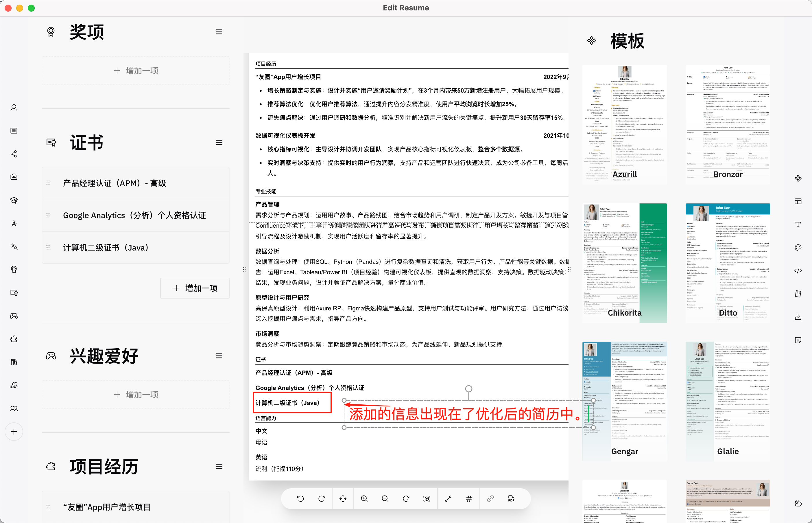The image size is (812, 523).
Task: Select the Chikorita template thumbnail
Action: [x=625, y=263]
